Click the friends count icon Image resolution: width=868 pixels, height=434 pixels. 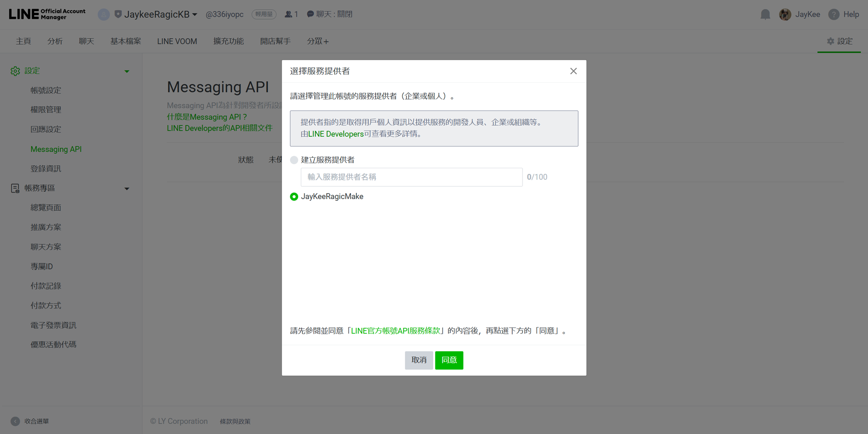(x=288, y=14)
